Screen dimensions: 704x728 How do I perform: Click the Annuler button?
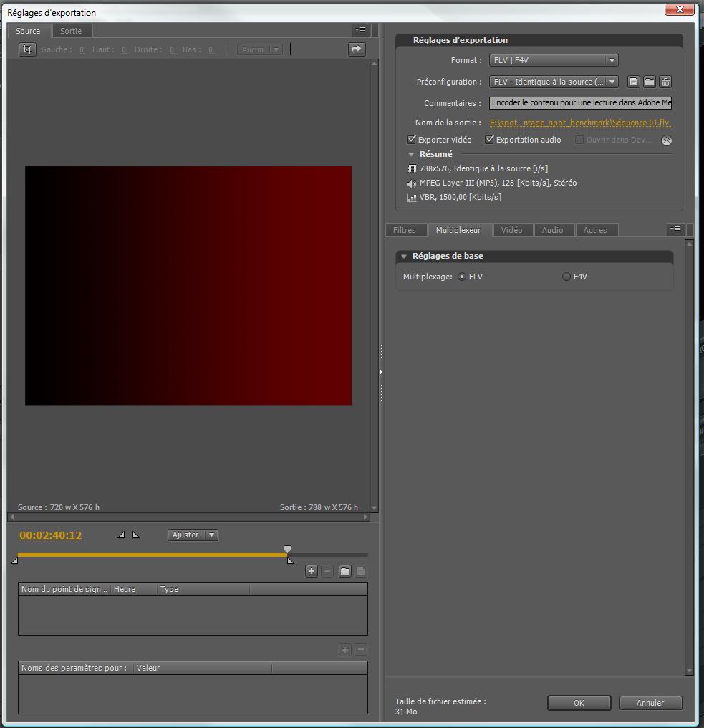tap(650, 703)
